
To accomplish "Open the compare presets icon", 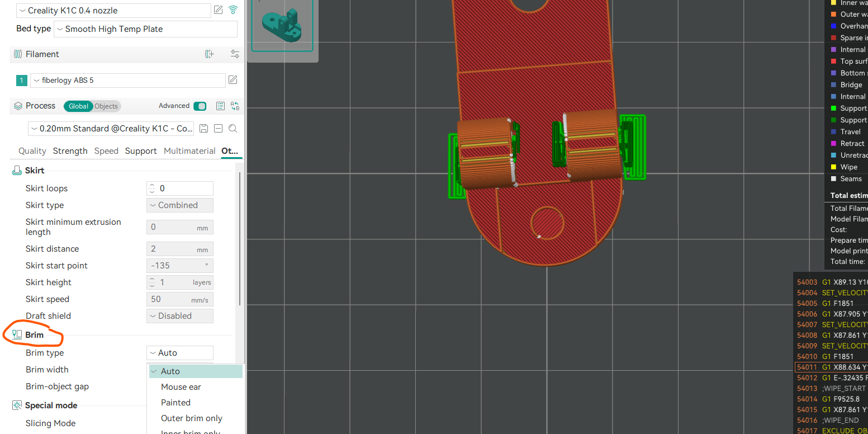I will tap(235, 106).
